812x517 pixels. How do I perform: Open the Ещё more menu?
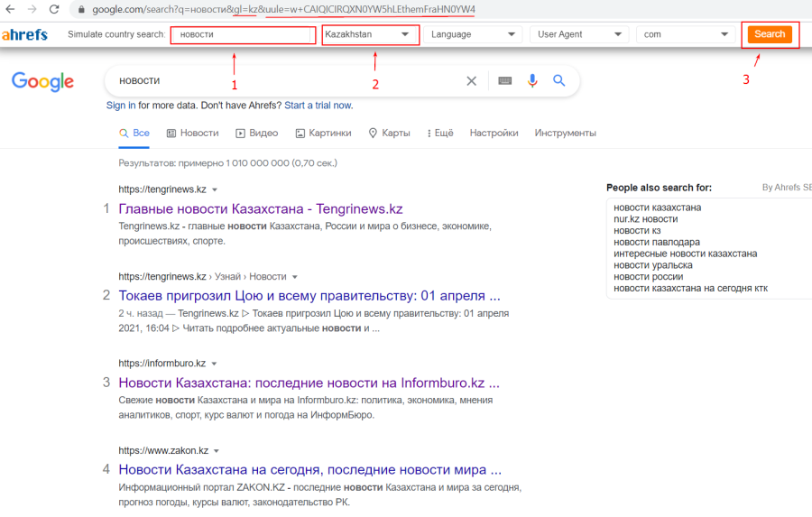pyautogui.click(x=440, y=134)
